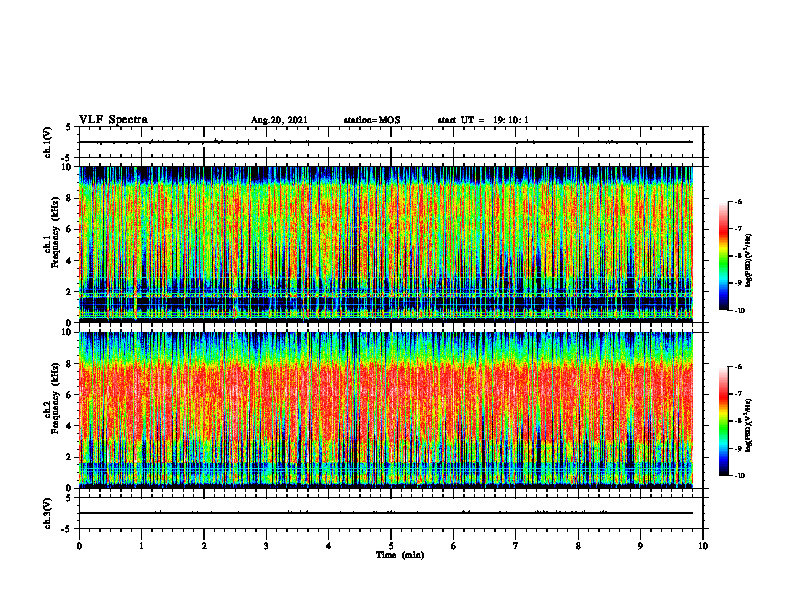Click time axis tick label "5"

coord(391,546)
